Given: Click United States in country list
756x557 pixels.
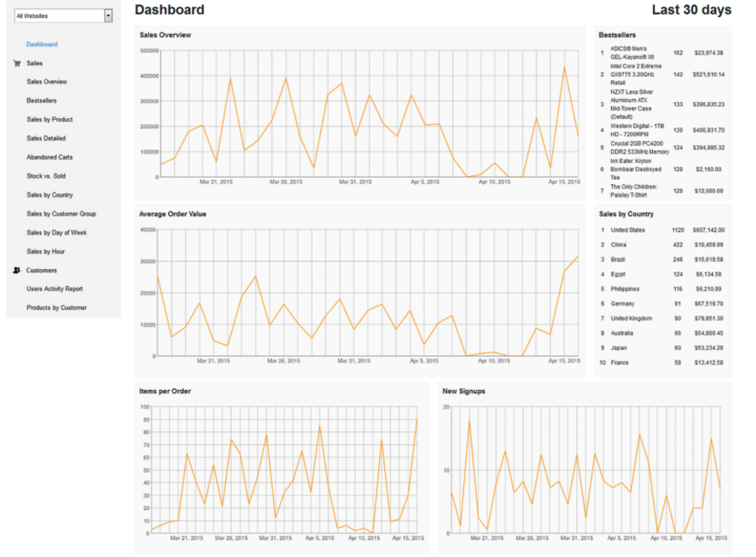Looking at the screenshot, I should (x=628, y=230).
